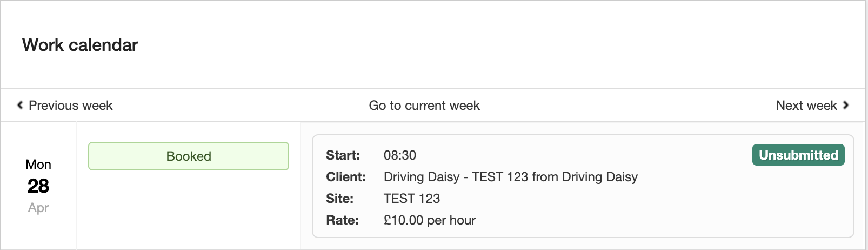Click the bold date number 28
The height and width of the screenshot is (250, 868).
point(38,186)
